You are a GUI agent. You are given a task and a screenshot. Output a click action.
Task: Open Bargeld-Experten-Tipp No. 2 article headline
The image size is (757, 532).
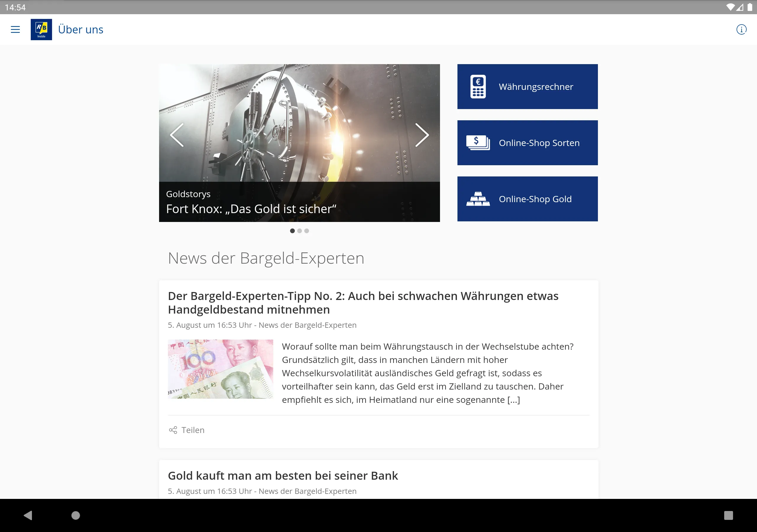(363, 303)
